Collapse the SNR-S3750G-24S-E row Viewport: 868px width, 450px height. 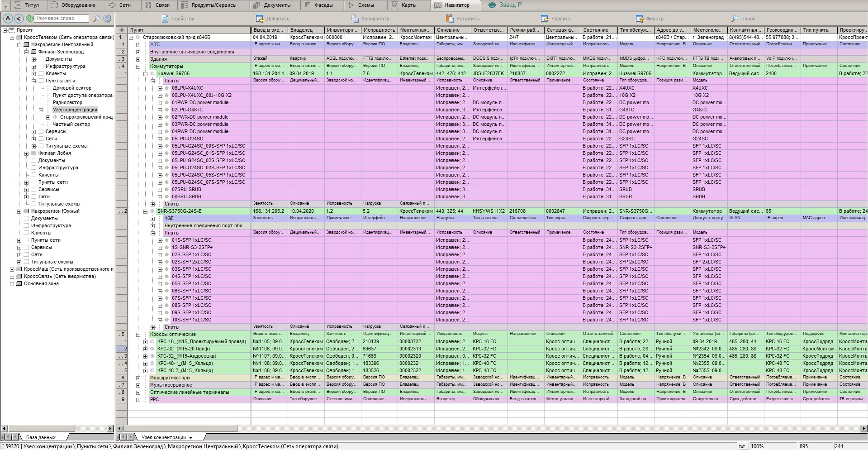(x=145, y=211)
